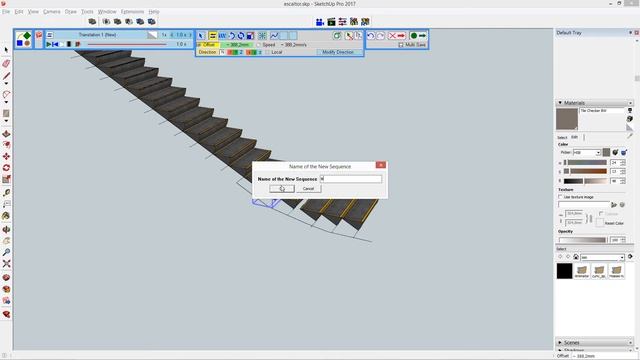Open the Edit menu
The image size is (640, 360).
pos(19,12)
